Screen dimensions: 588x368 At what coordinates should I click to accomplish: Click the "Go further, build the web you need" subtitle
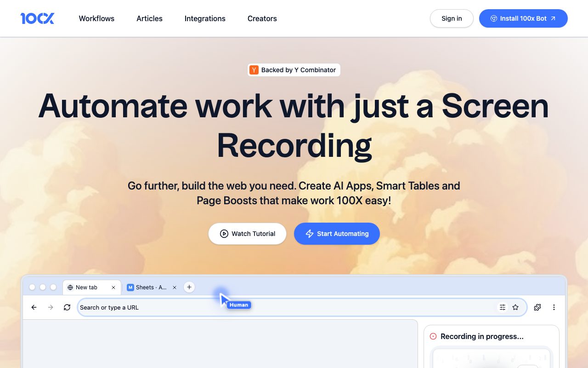point(294,193)
